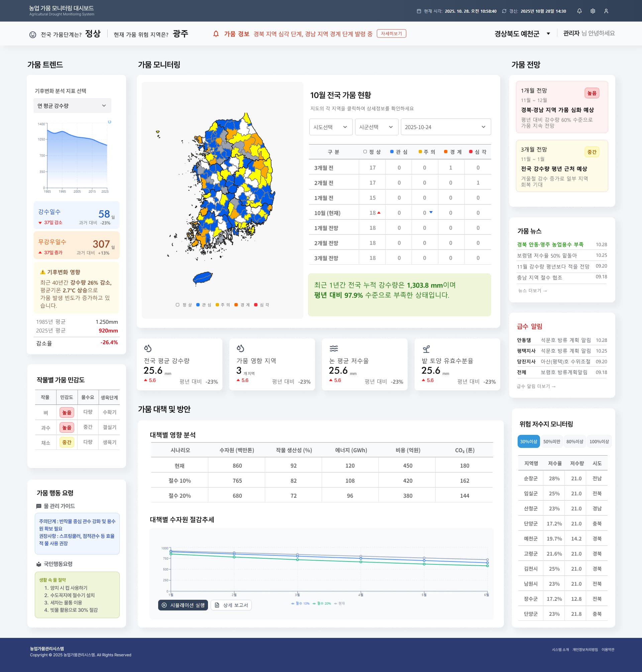This screenshot has width=642, height=672.
Task: Click the smiley face status icon
Action: [32, 34]
